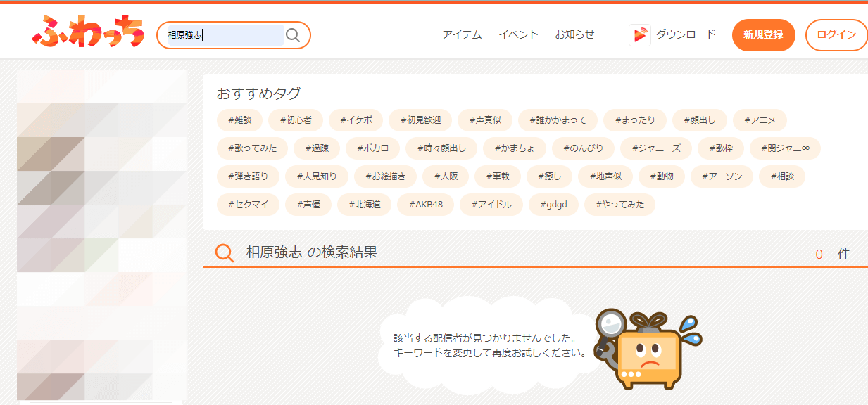The height and width of the screenshot is (405, 868).
Task: Select the #AKB48 tag
Action: [426, 205]
